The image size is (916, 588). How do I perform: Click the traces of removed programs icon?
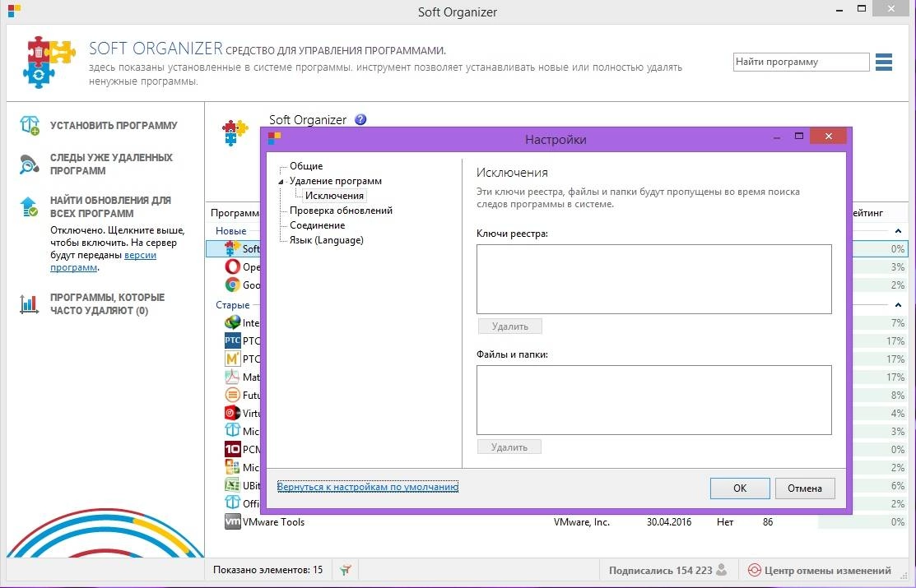click(x=29, y=164)
